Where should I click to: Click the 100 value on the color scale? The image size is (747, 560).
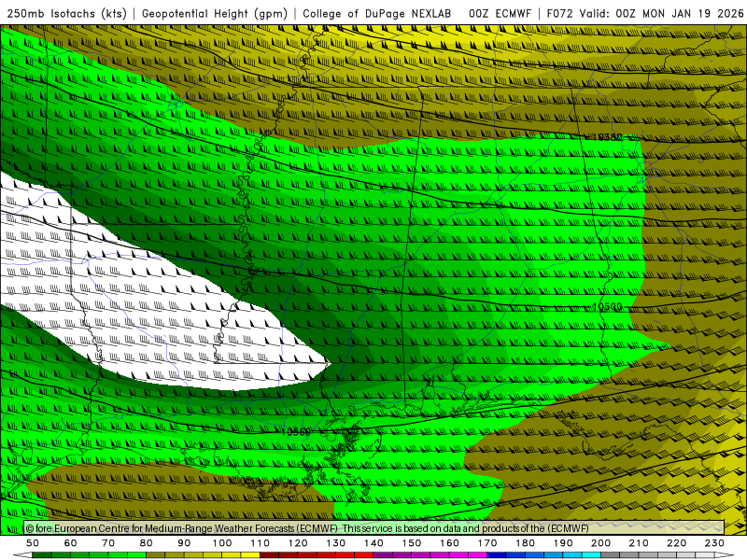(222, 543)
